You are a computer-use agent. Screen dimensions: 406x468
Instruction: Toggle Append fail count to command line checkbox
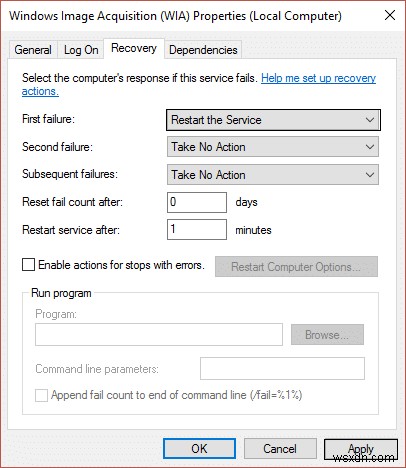41,396
